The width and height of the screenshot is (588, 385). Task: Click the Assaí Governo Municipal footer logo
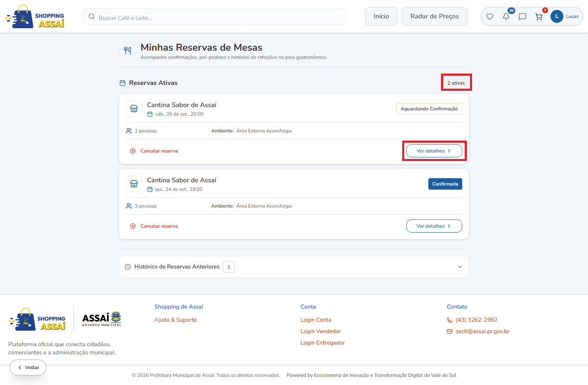click(x=102, y=319)
